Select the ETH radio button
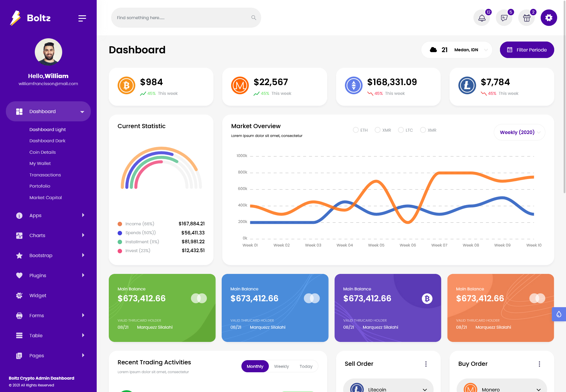Image resolution: width=566 pixels, height=392 pixels. (x=356, y=130)
